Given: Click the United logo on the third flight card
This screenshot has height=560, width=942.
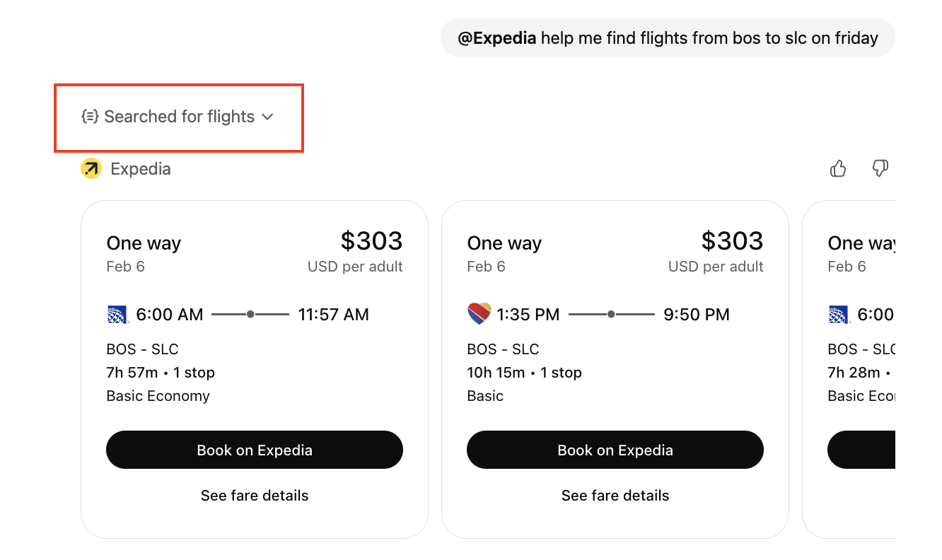Looking at the screenshot, I should pyautogui.click(x=839, y=314).
